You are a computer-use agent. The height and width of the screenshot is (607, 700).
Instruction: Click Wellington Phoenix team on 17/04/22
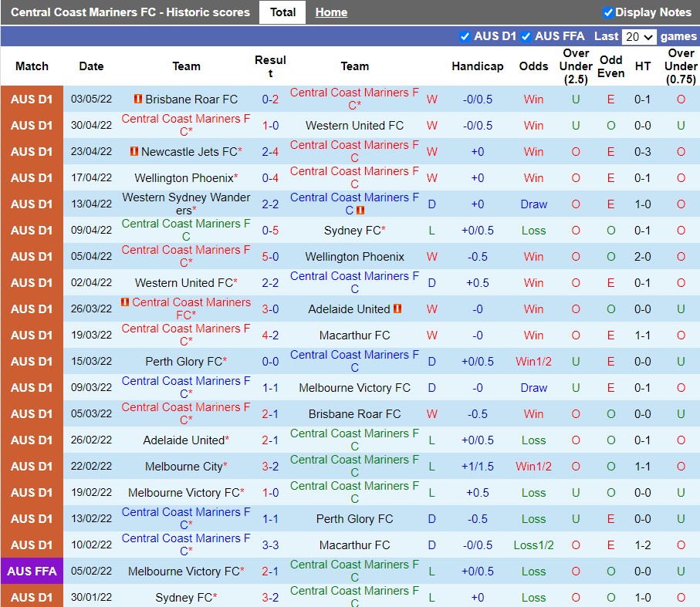184,178
